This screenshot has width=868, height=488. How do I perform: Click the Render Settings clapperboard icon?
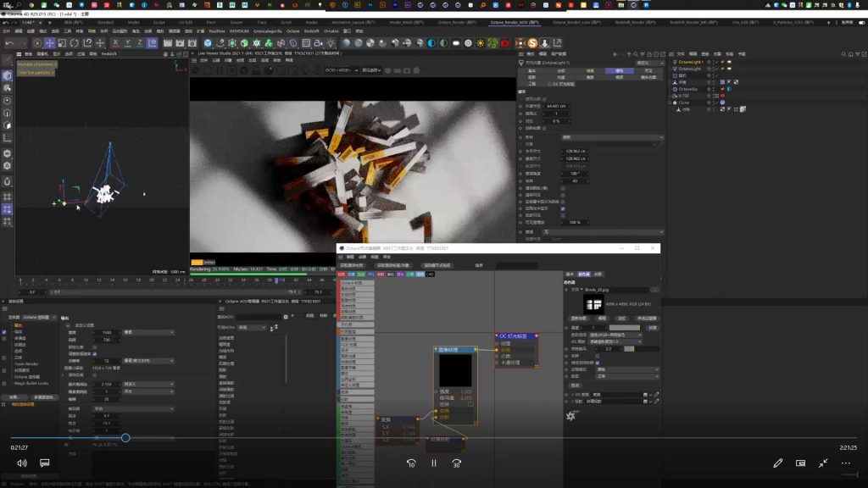192,40
